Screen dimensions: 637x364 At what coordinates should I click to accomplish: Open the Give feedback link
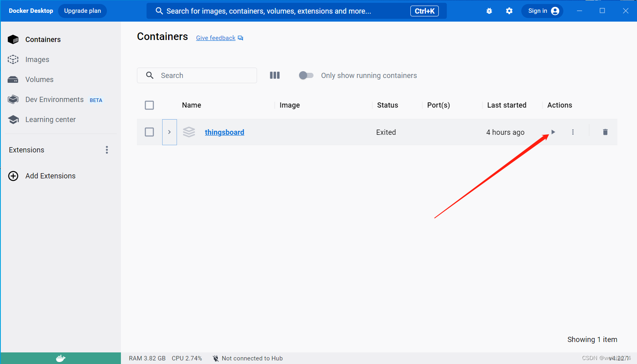[x=216, y=38]
